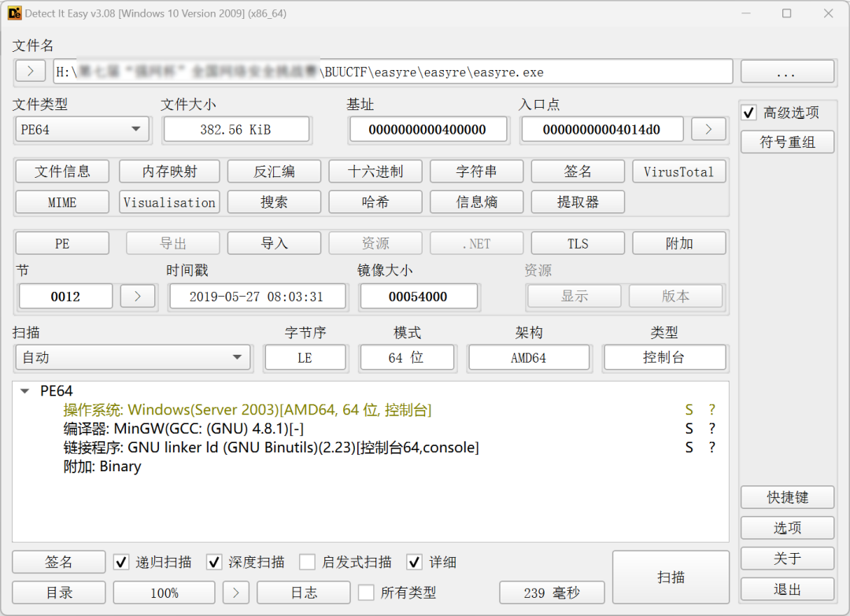
Task: Open the 扫描 自动 dropdown
Action: click(x=133, y=358)
